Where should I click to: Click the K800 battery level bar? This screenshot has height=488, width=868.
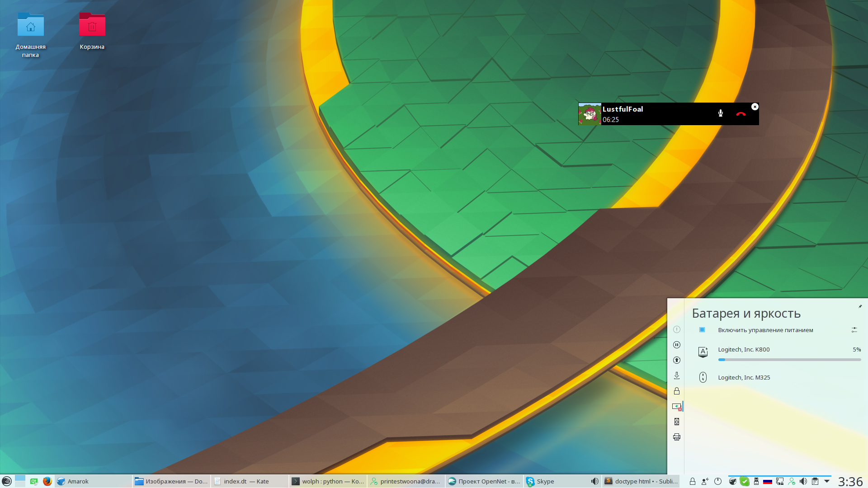coord(789,360)
